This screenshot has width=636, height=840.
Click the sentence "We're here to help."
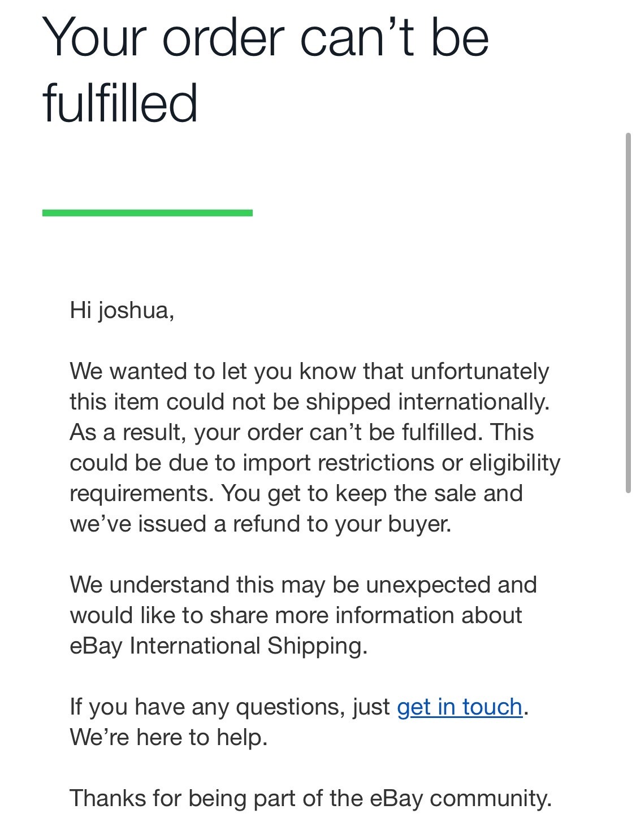(x=168, y=738)
